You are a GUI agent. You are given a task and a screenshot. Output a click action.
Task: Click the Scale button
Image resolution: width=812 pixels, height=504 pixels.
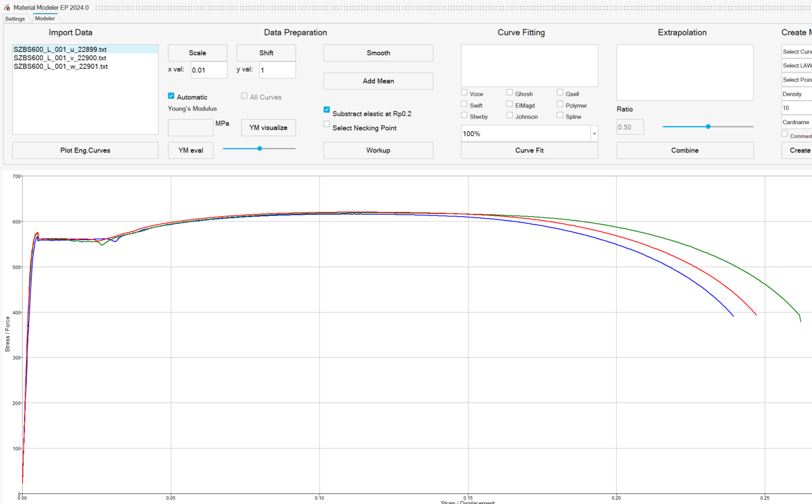pyautogui.click(x=197, y=53)
